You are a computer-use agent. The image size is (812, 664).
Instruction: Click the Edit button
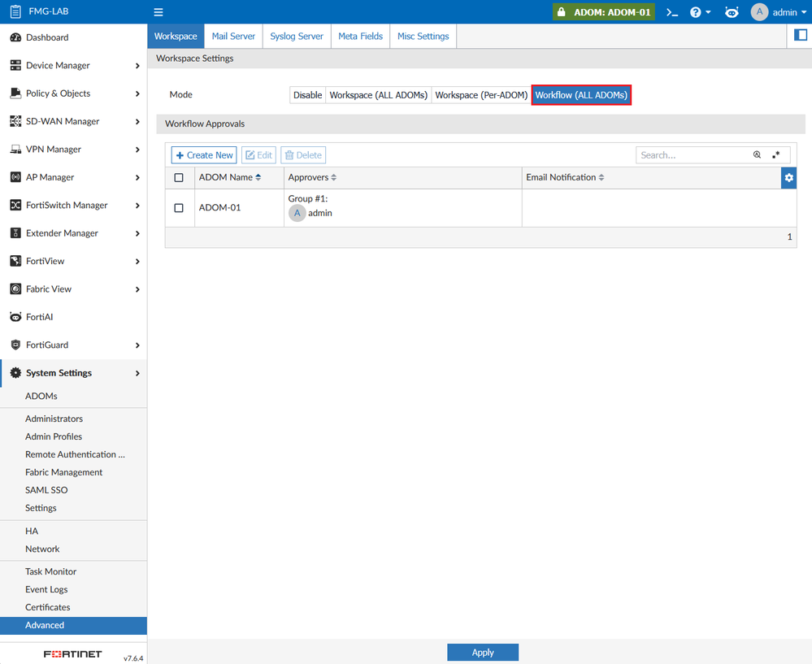click(258, 155)
